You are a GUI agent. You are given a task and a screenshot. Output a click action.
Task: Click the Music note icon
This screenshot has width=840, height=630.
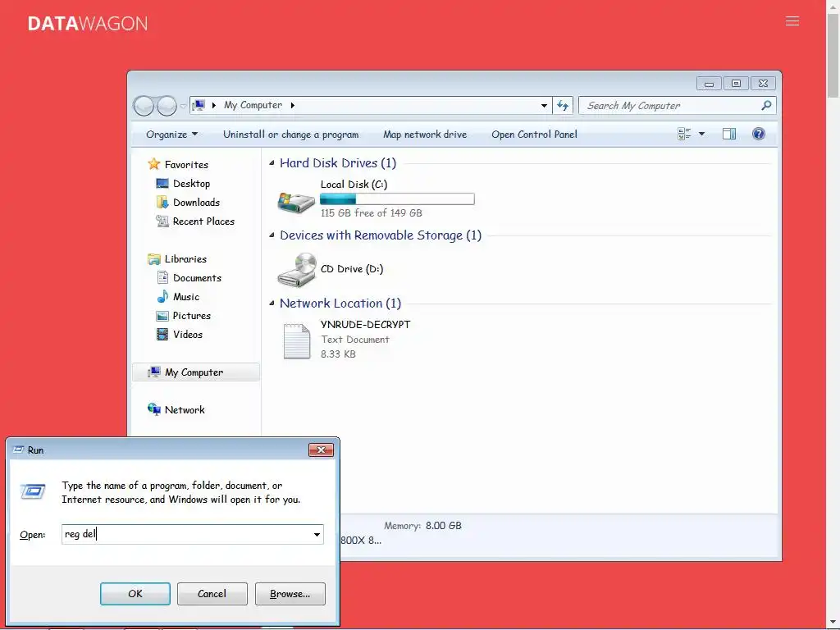tap(163, 296)
